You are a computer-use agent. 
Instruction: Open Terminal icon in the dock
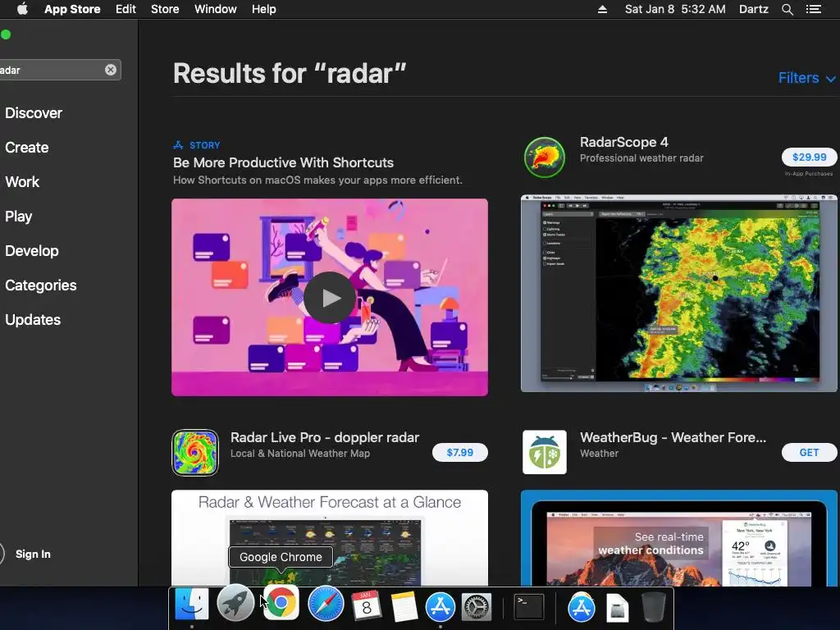tap(529, 607)
